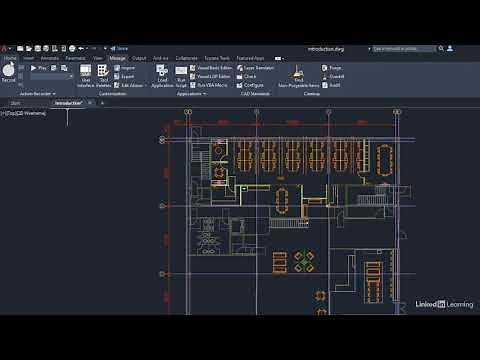The height and width of the screenshot is (360, 480).
Task: Start the Action Recorder Record button
Action: pos(8,73)
